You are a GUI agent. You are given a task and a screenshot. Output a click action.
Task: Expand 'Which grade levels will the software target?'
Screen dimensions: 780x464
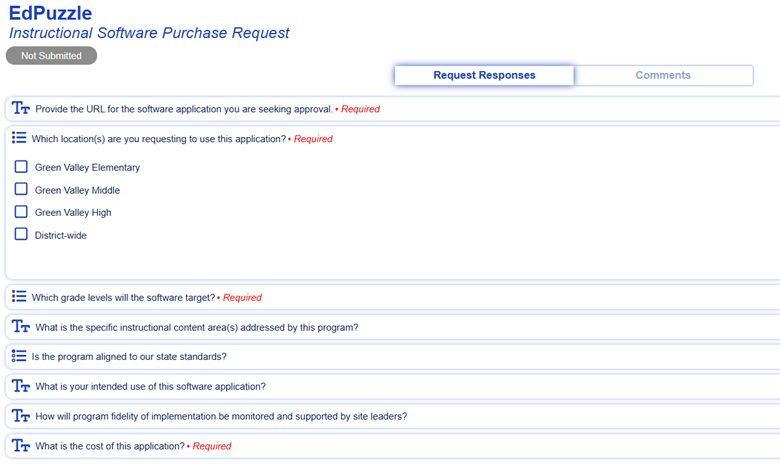[x=393, y=297]
